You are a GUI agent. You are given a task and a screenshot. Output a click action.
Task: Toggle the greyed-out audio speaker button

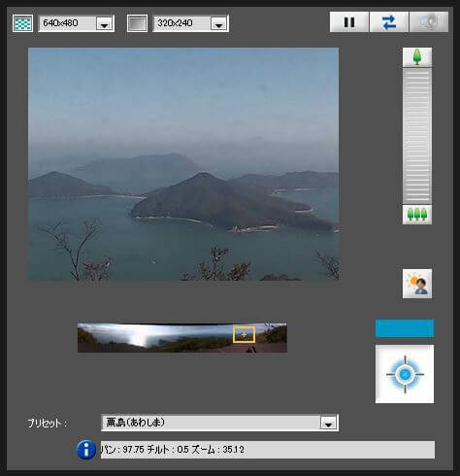[x=429, y=22]
